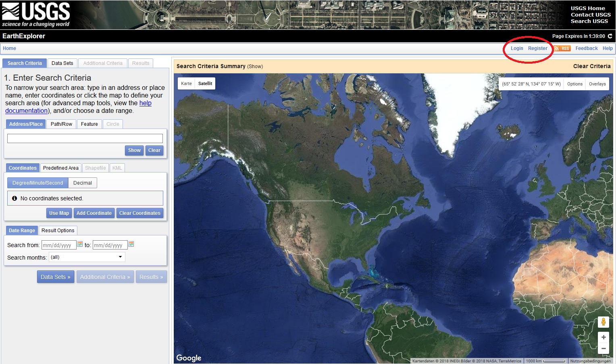
Task: Click the Add Coordinate button
Action: click(94, 213)
